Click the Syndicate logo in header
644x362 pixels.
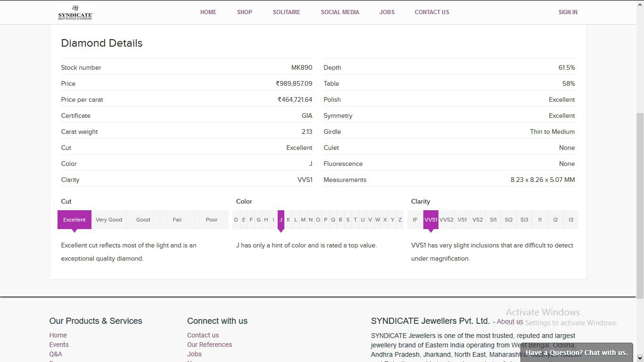coord(75,12)
